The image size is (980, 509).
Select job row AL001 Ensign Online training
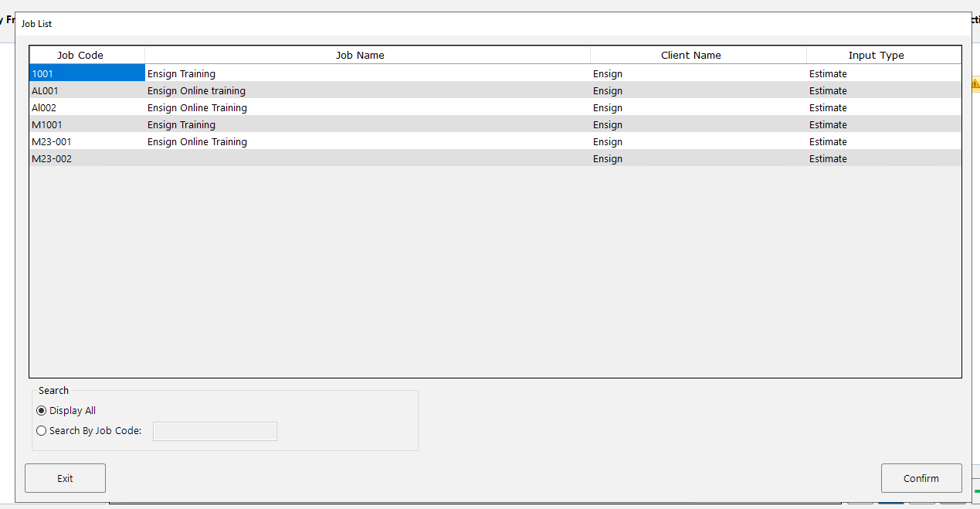pyautogui.click(x=232, y=90)
